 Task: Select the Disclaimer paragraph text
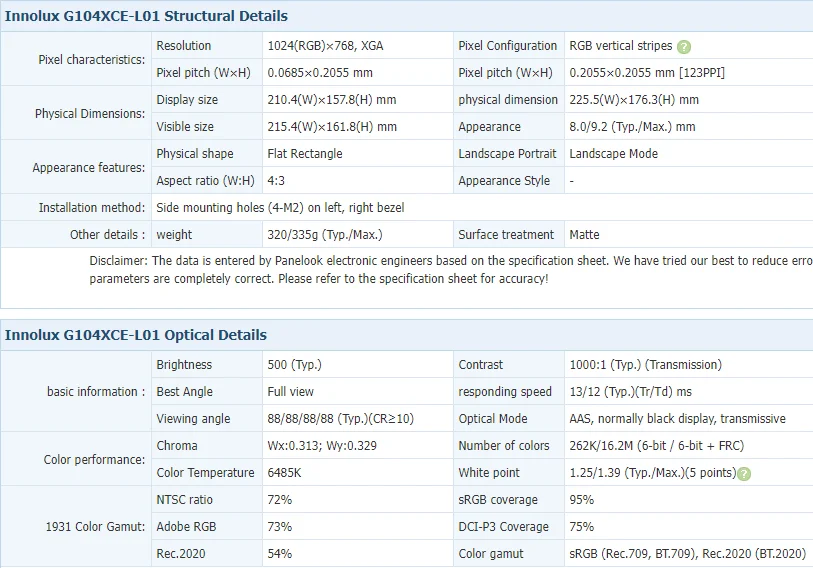(451, 270)
